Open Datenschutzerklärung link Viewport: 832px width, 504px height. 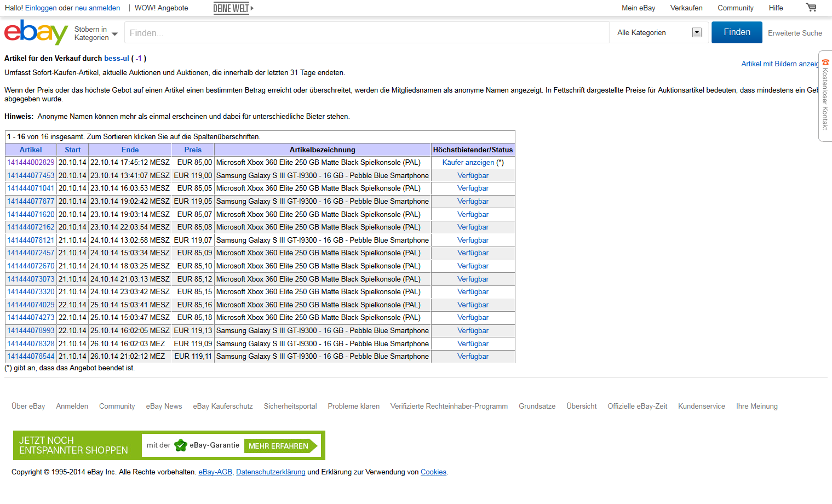click(x=271, y=472)
